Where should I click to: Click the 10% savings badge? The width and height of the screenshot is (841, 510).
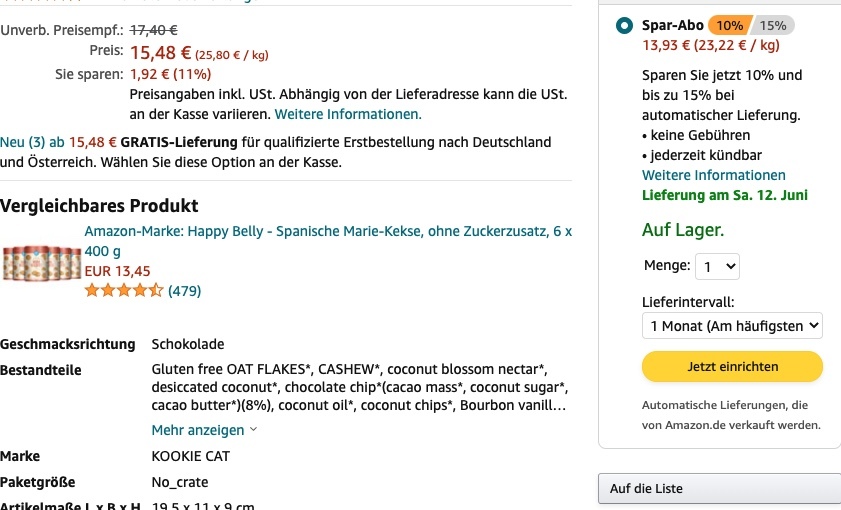(729, 25)
